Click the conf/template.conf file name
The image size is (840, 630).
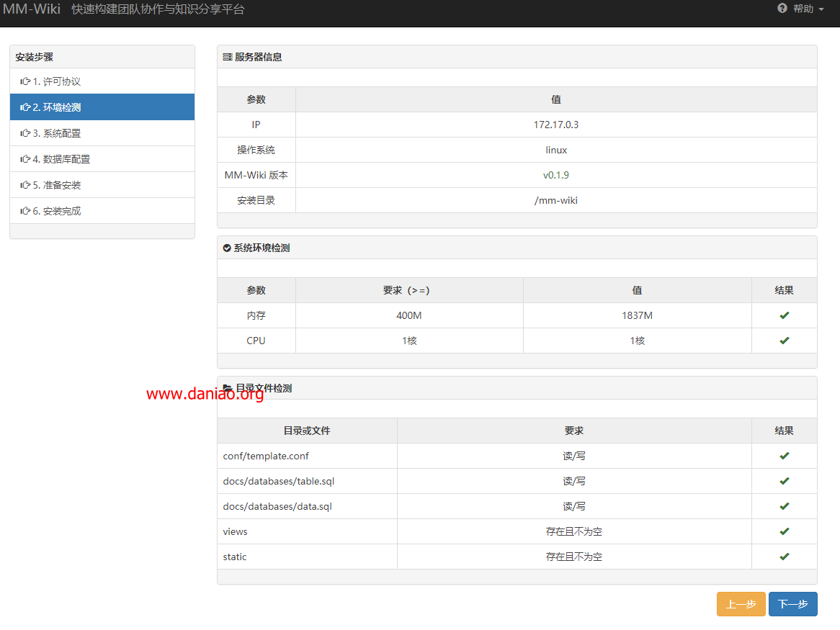pos(266,456)
